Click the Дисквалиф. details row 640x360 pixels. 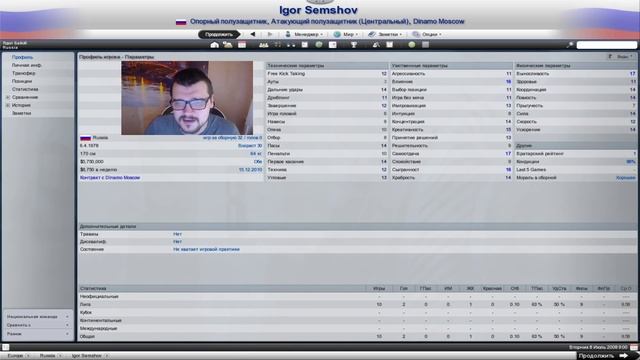tap(358, 242)
